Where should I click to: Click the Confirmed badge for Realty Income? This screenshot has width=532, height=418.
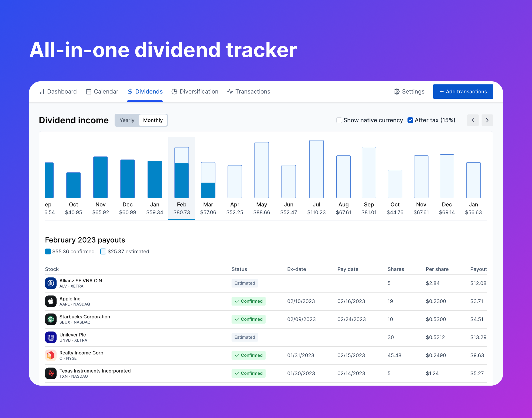coord(249,355)
